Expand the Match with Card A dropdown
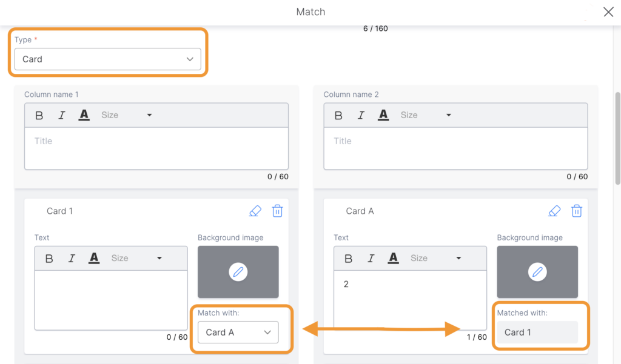This screenshot has width=621, height=364. pos(238,332)
